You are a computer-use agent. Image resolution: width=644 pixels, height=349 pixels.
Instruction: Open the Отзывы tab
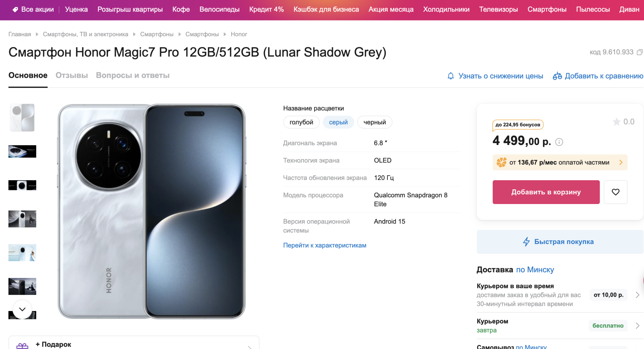(x=72, y=76)
